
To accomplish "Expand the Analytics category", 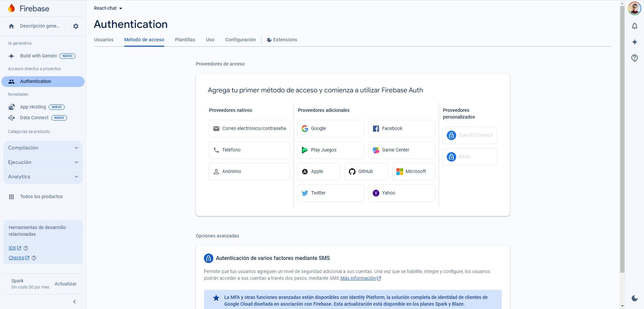I will [x=43, y=177].
